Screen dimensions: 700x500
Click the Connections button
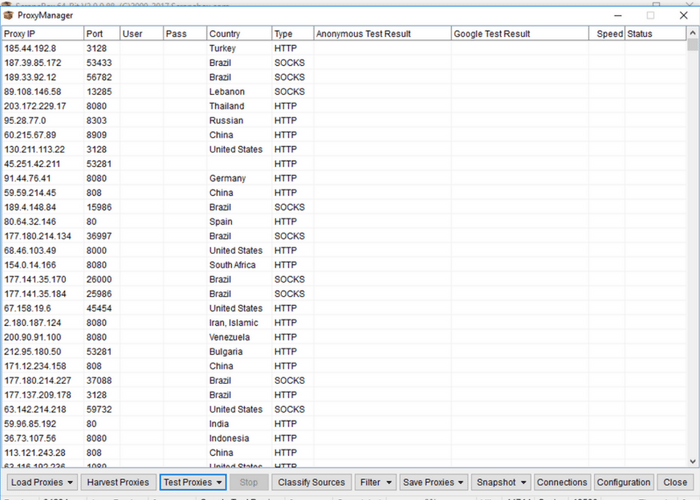coord(562,482)
